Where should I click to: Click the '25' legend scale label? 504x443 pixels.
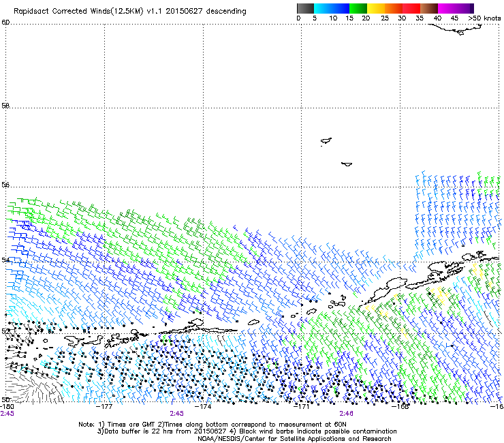point(385,18)
